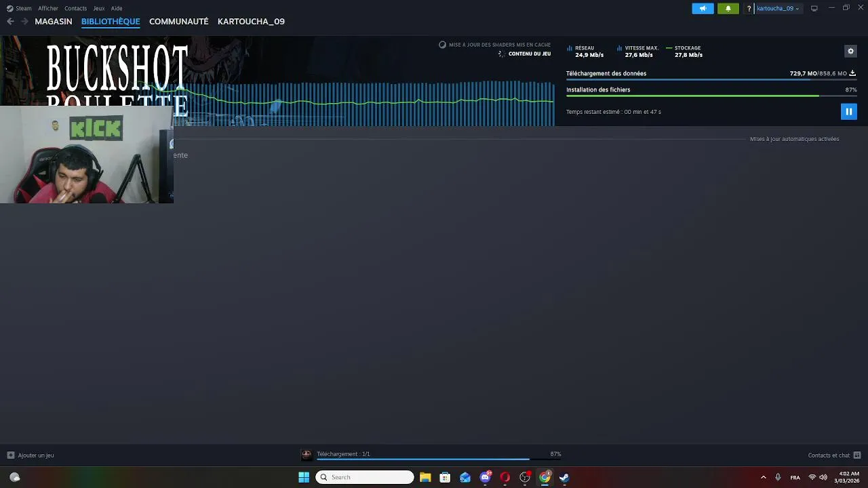
Task: Click the microphone tray icon
Action: tap(778, 477)
